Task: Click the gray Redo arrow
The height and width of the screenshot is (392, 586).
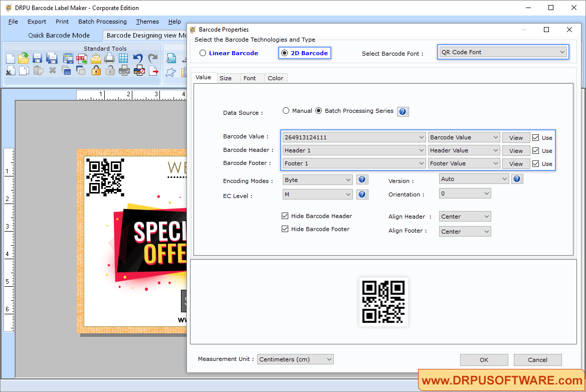Action: (x=152, y=58)
